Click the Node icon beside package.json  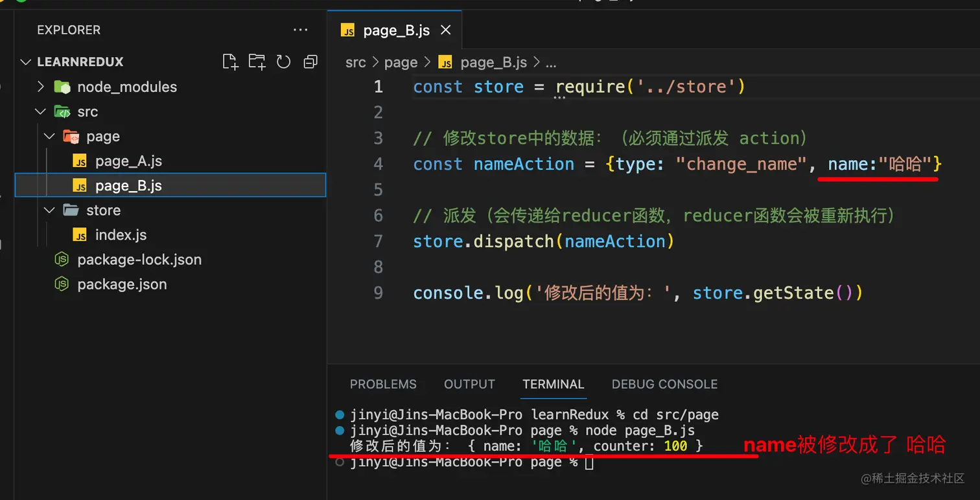click(x=62, y=284)
